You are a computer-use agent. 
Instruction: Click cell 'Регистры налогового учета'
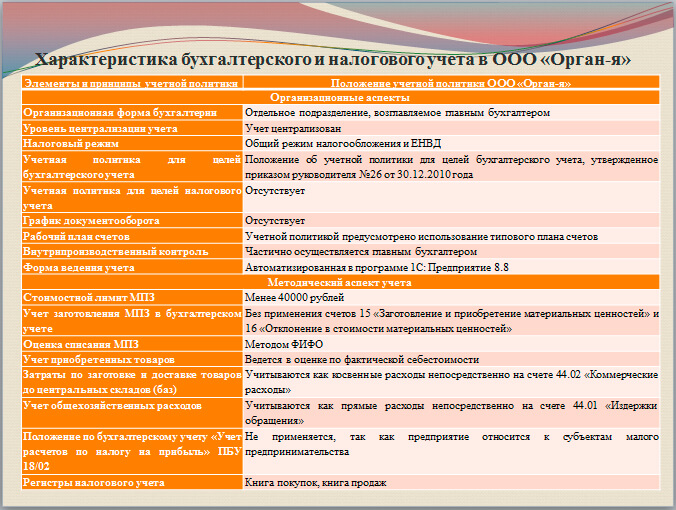[x=132, y=482]
